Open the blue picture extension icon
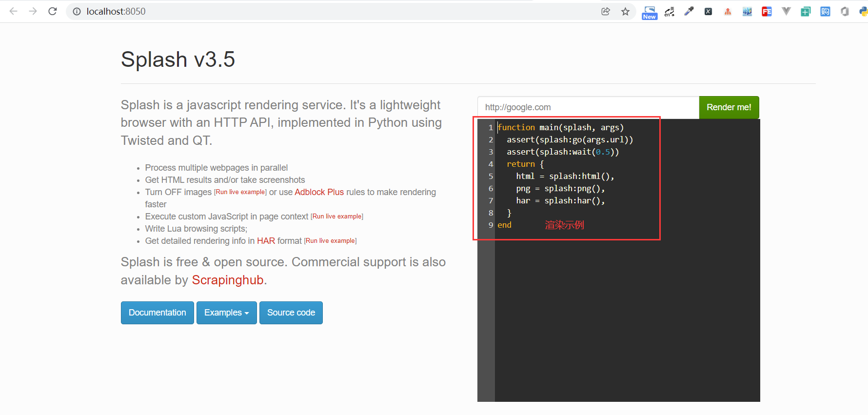868x415 pixels. [747, 11]
